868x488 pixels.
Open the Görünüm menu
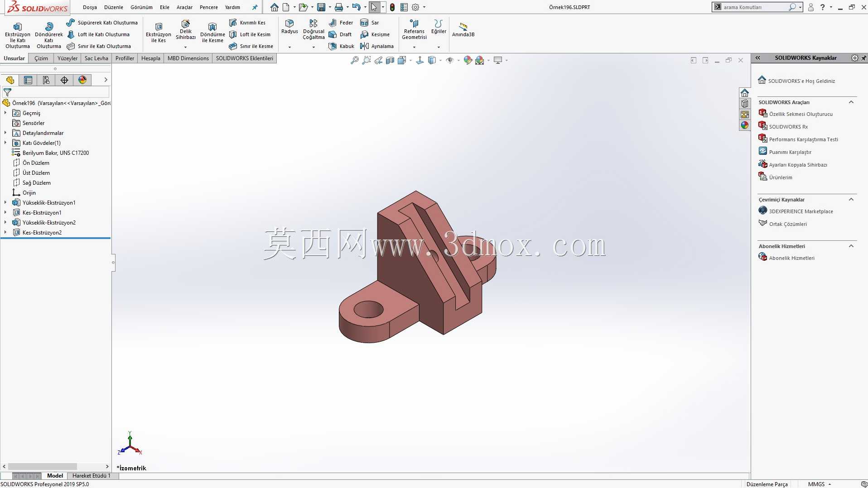[x=141, y=7]
